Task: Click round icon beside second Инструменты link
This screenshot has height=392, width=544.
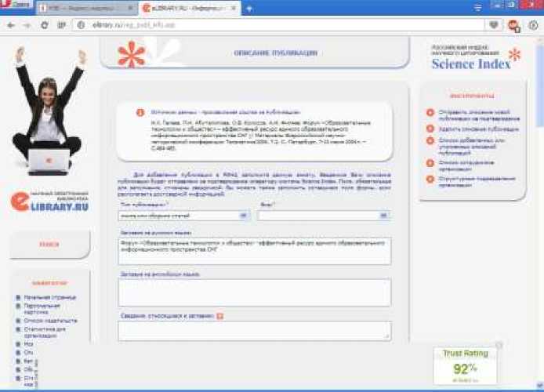Action: (x=430, y=129)
